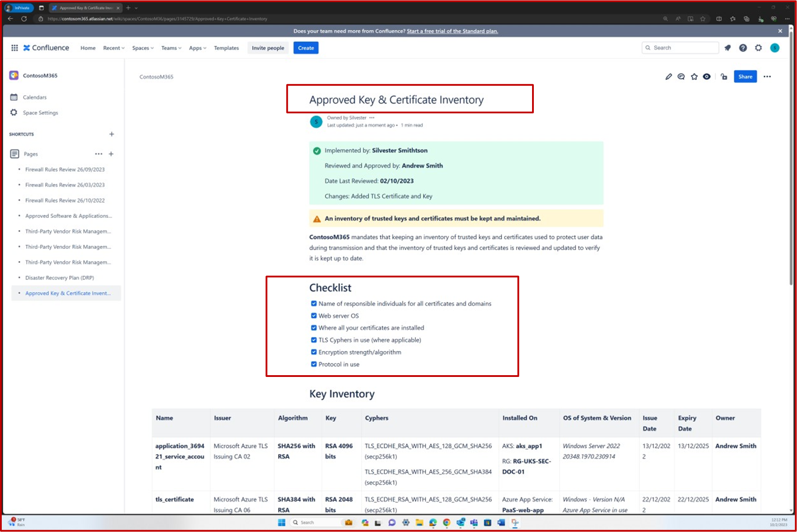The height and width of the screenshot is (532, 797).
Task: Expand the Spaces dropdown menu
Action: tap(142, 48)
